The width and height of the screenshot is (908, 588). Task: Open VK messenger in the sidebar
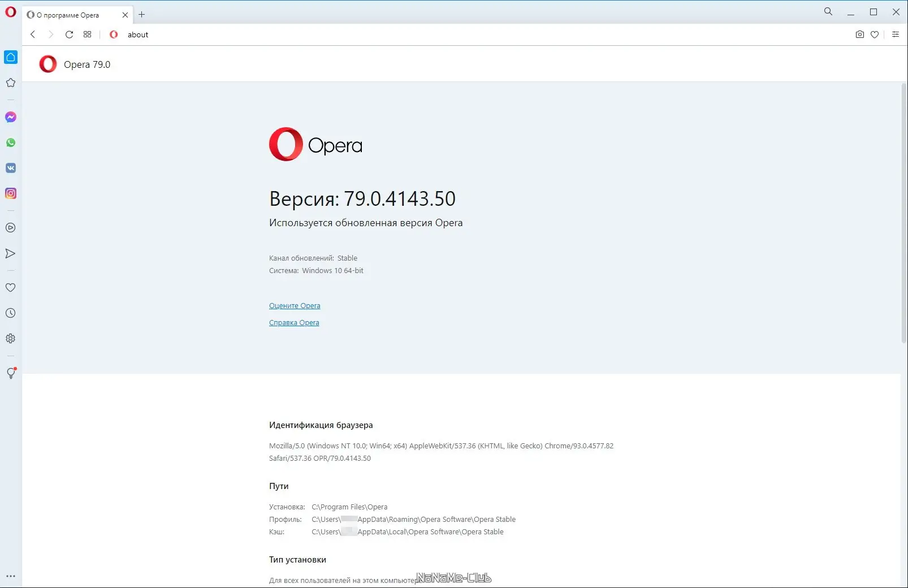click(11, 168)
